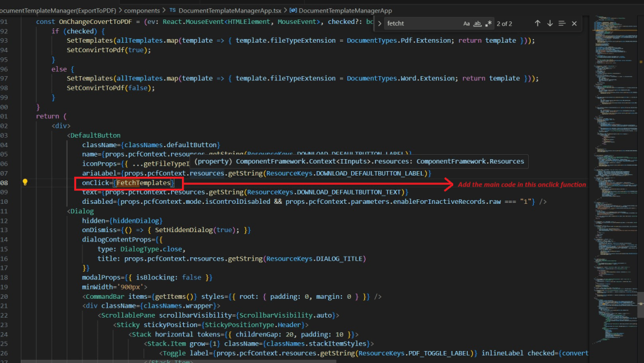
Task: Click the symbol icon before DocumentTemplateManagerApp
Action: pos(293,11)
